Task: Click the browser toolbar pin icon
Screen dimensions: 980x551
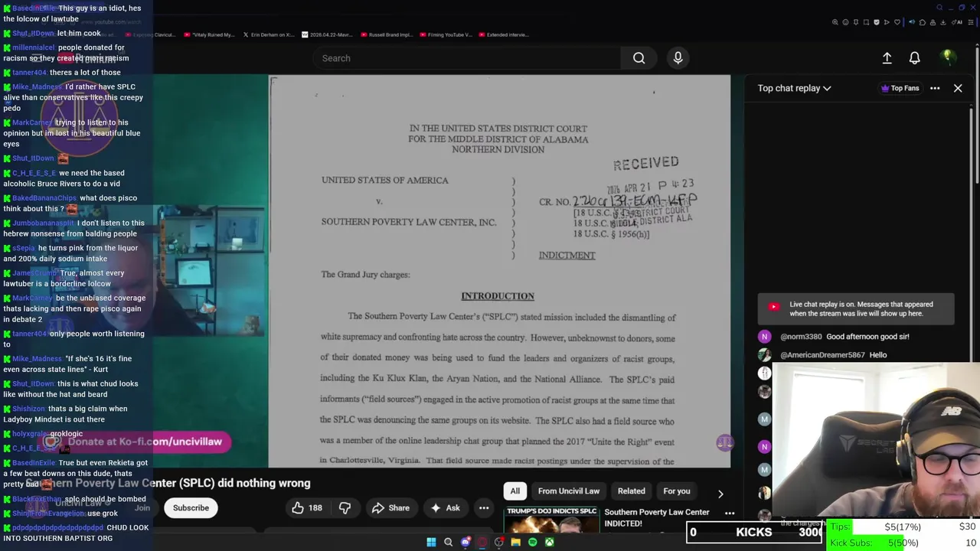Action: point(856,22)
